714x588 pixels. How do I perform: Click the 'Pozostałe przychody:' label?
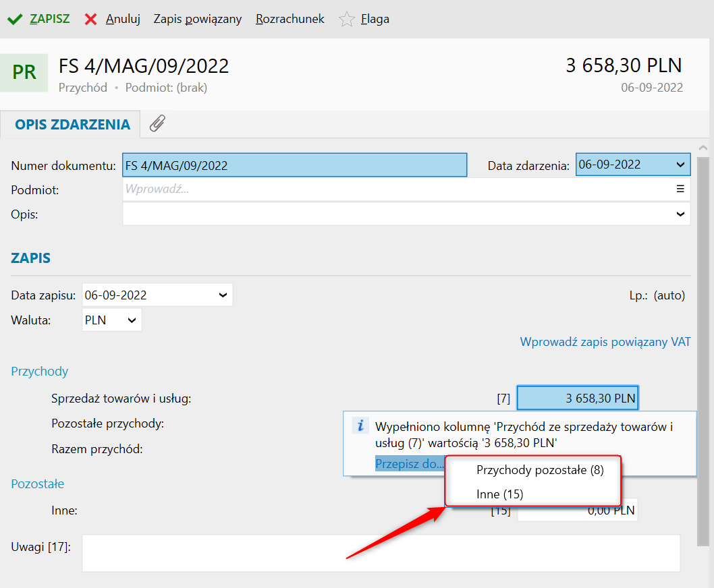(x=107, y=423)
